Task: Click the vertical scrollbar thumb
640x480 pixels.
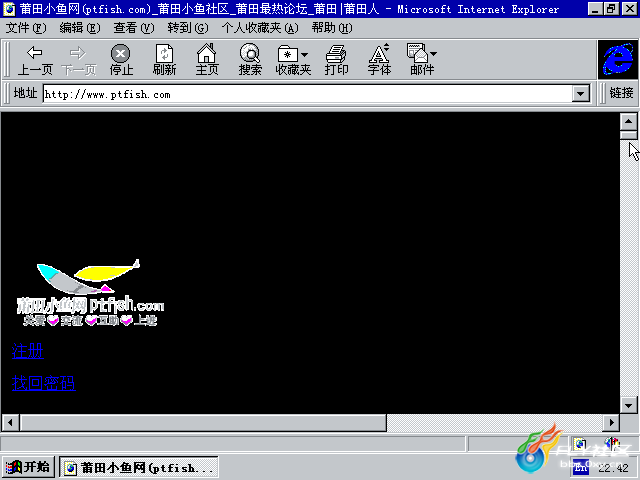Action: click(629, 135)
